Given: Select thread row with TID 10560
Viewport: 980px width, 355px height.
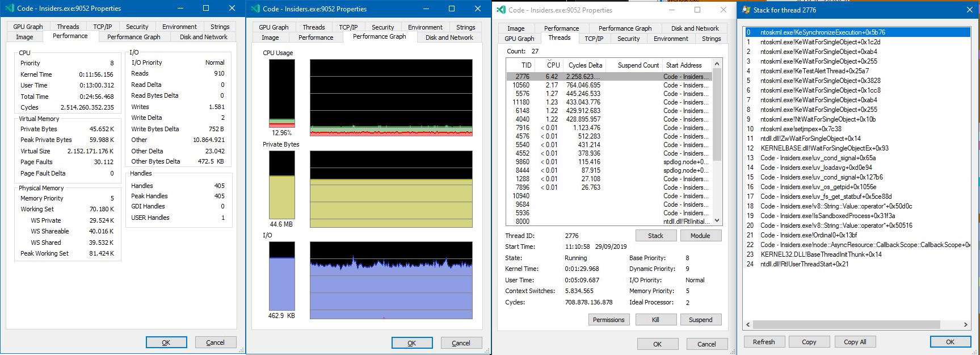Looking at the screenshot, I should tap(609, 85).
